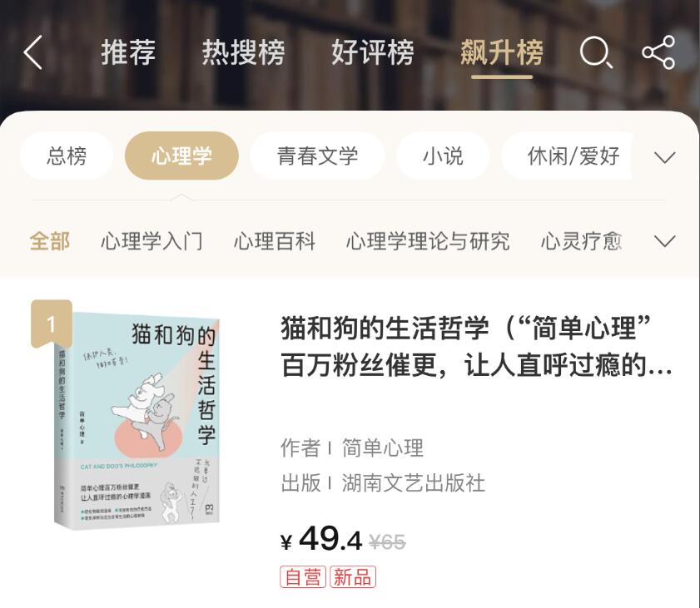The image size is (700, 608).
Task: Open the 猫和狗的生活哲学 book title link
Action: pos(476,347)
